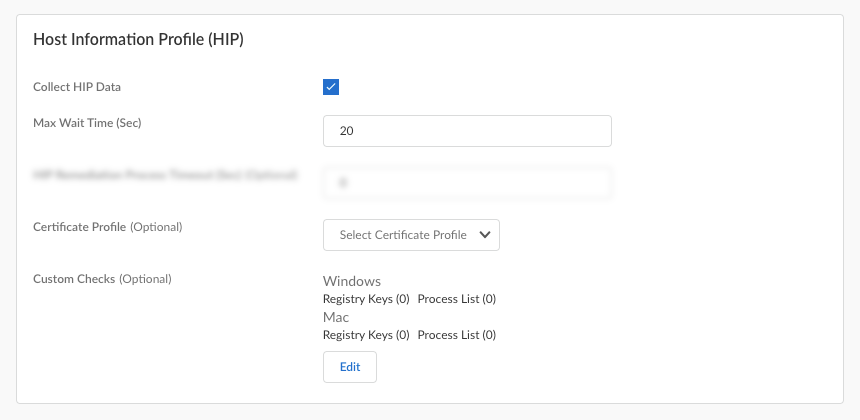The height and width of the screenshot is (420, 860).
Task: Click the Mac section heading
Action: 336,317
